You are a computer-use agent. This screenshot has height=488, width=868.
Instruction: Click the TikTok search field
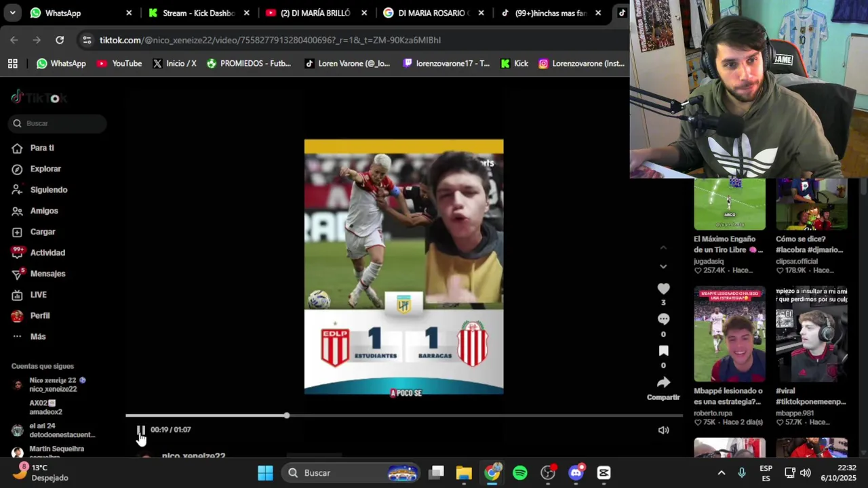click(x=58, y=123)
